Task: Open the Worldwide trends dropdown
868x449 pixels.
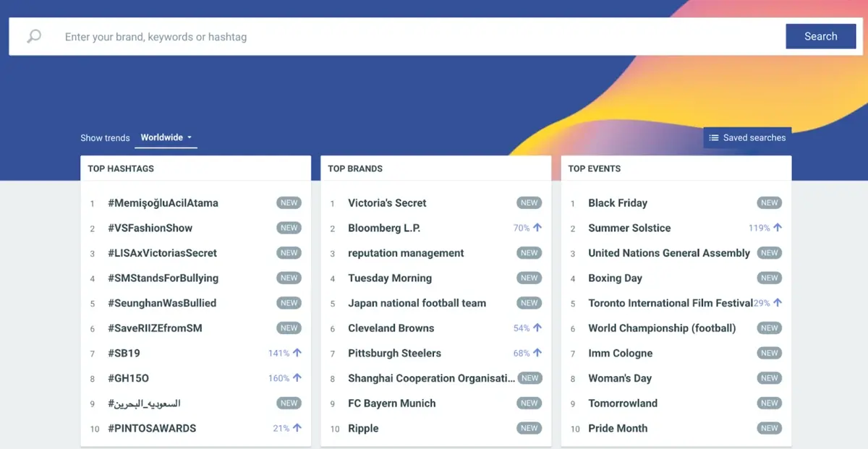Action: [166, 137]
